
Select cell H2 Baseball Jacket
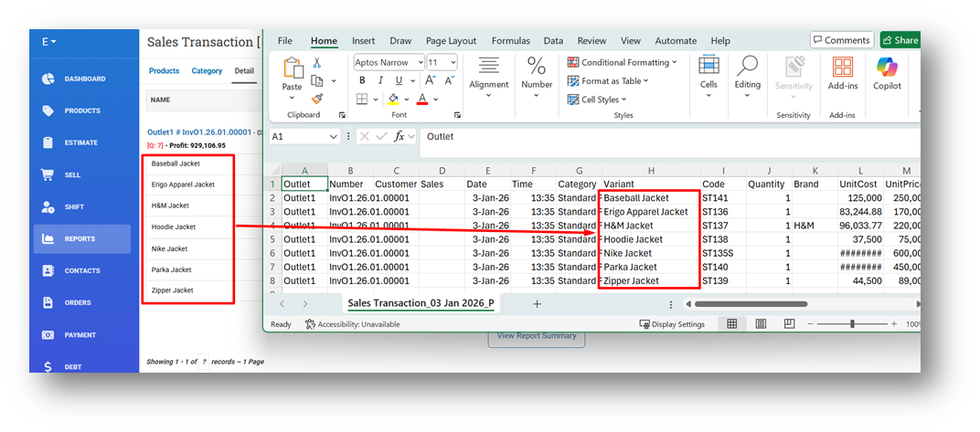point(647,198)
